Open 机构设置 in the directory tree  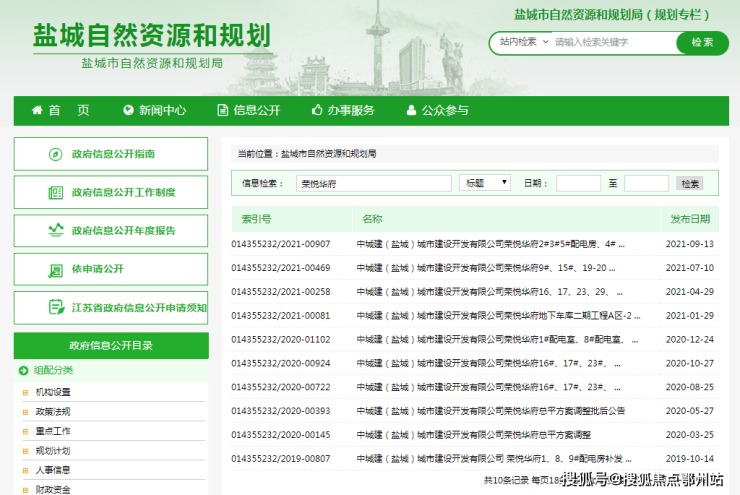pos(53,392)
